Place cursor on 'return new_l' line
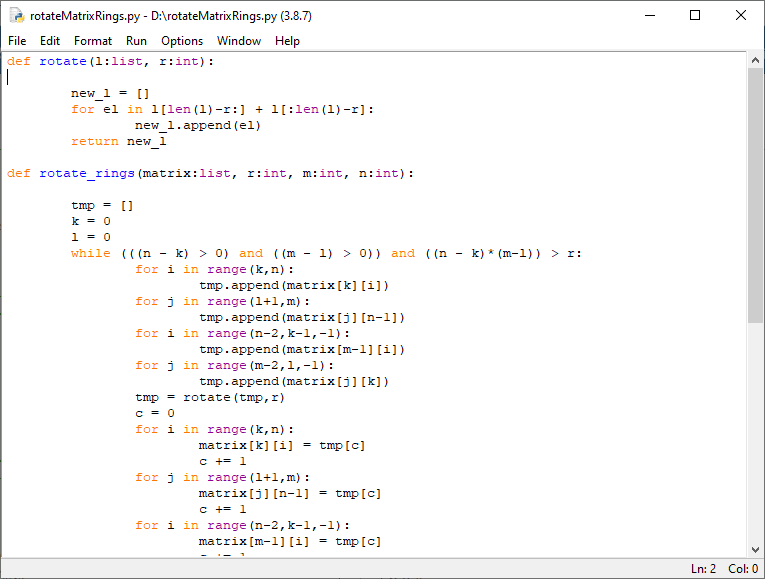 pos(118,141)
